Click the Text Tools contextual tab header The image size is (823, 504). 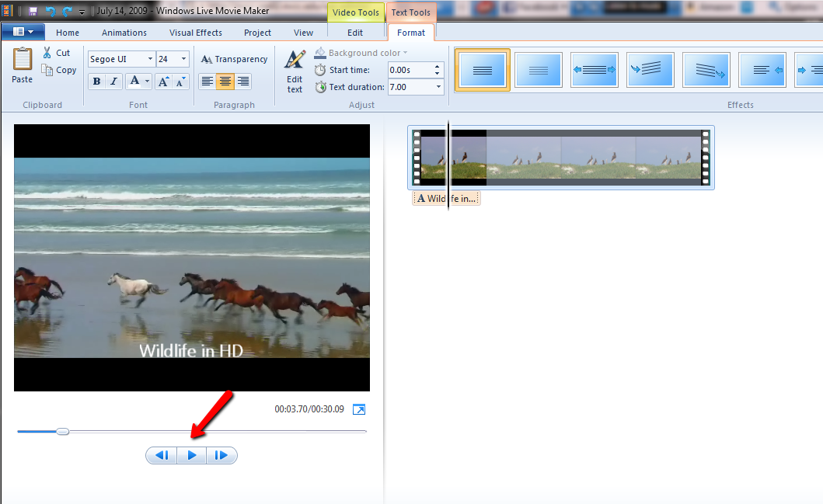coord(411,12)
